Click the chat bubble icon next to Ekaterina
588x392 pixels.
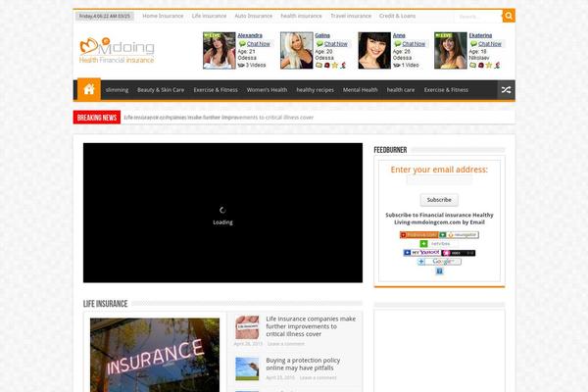pyautogui.click(x=473, y=44)
